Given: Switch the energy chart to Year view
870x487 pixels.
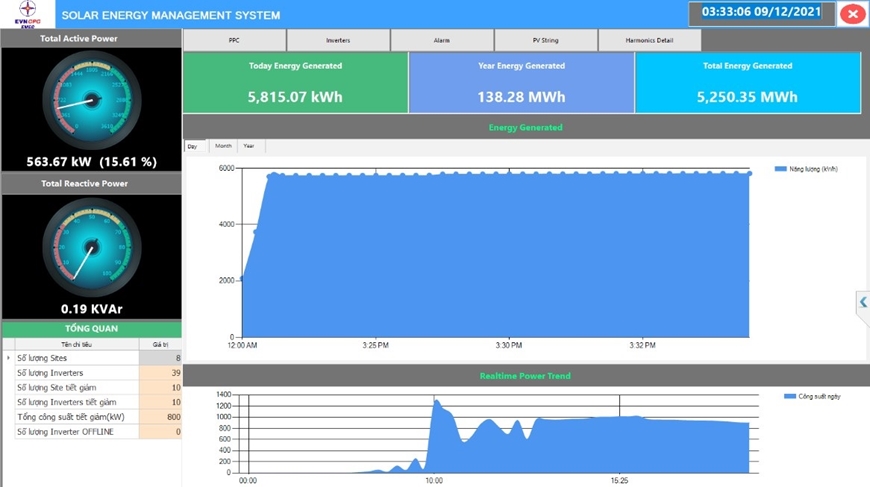Looking at the screenshot, I should point(249,146).
